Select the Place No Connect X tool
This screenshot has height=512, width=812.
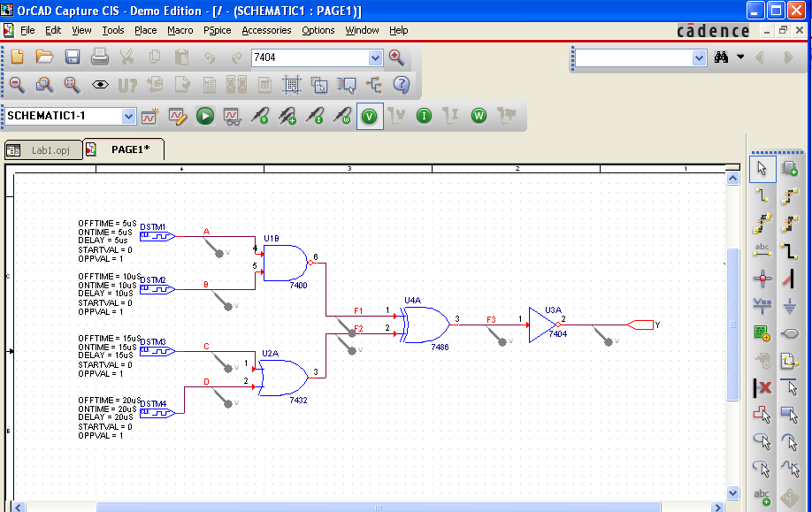[762, 387]
